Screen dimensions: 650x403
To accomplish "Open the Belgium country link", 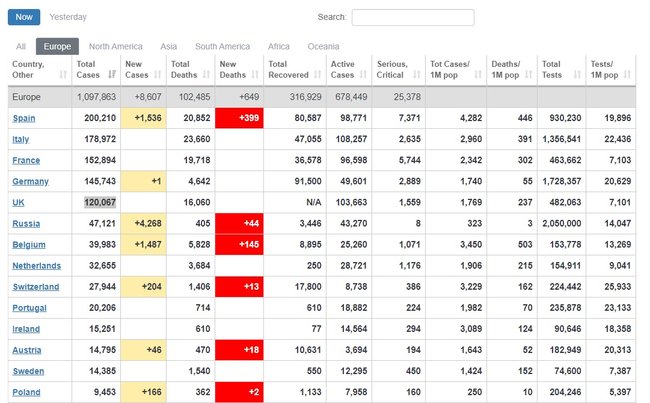I will 29,245.
